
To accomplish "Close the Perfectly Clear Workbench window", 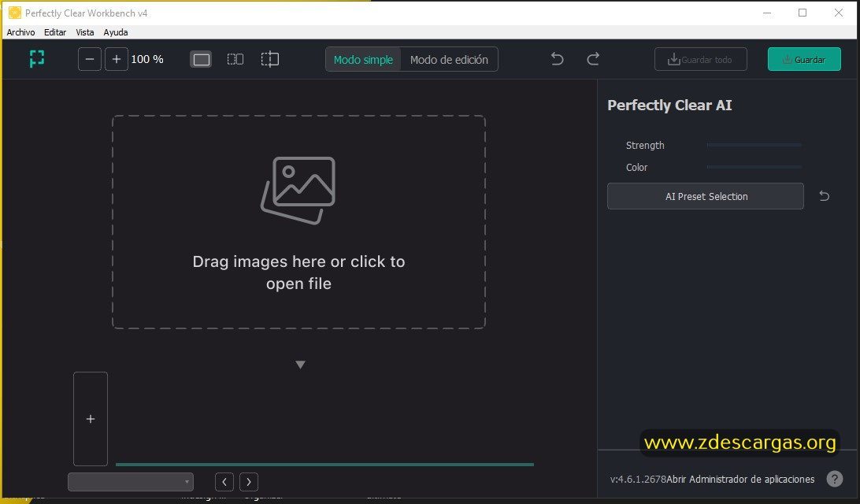I will pyautogui.click(x=839, y=13).
